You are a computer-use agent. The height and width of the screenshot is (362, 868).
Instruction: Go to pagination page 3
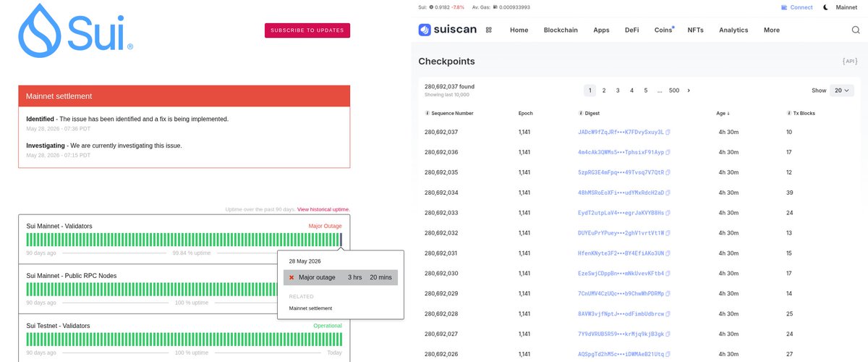[618, 90]
